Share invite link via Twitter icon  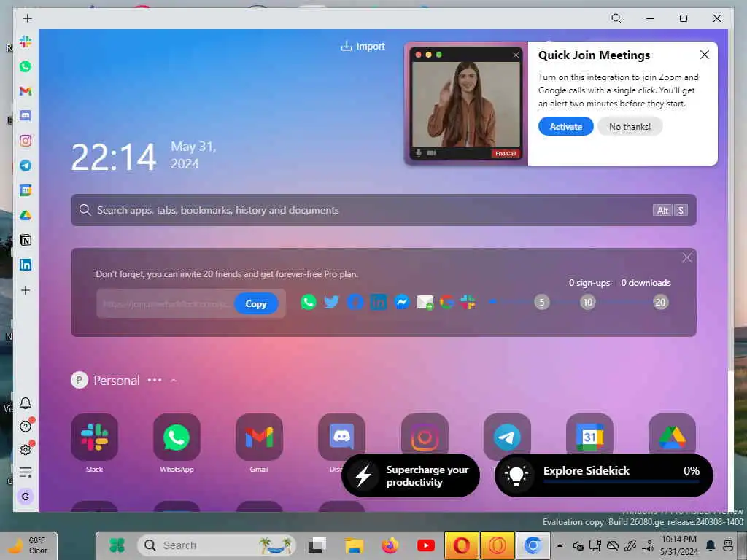(332, 302)
